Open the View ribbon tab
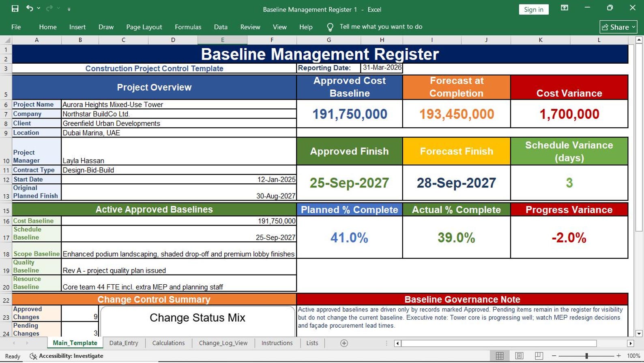The width and height of the screenshot is (644, 363). [x=279, y=27]
